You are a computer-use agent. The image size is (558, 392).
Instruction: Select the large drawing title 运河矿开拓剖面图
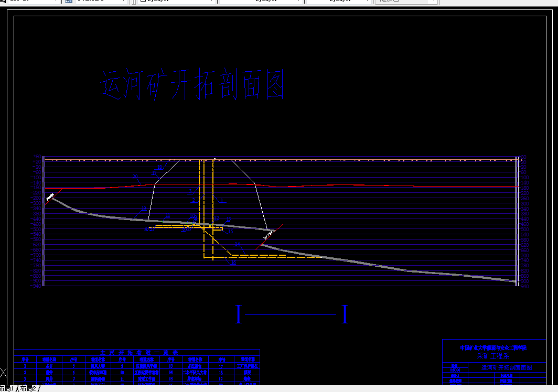pyautogui.click(x=192, y=85)
